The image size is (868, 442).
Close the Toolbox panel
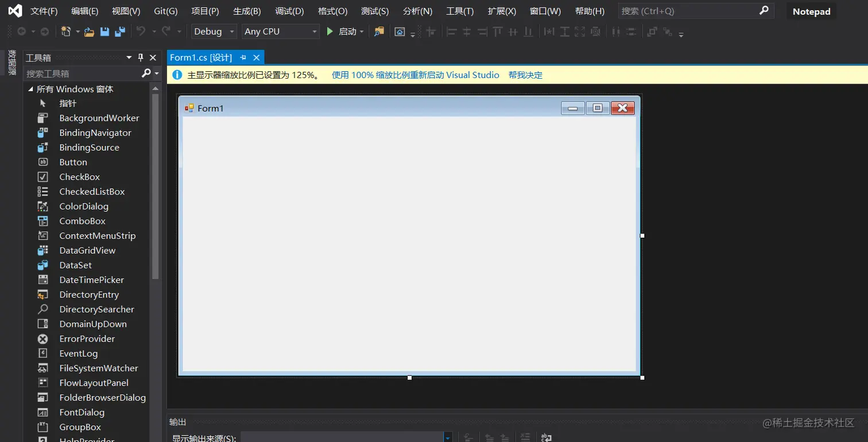[153, 57]
